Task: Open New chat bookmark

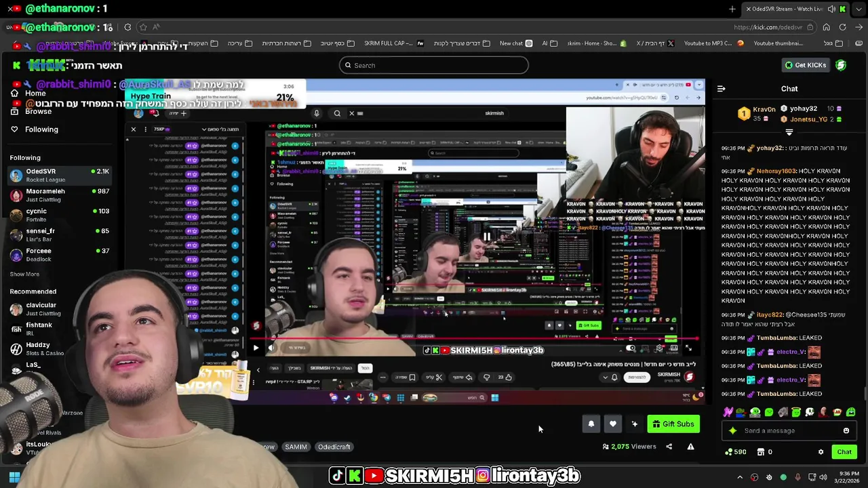Action: 516,43
